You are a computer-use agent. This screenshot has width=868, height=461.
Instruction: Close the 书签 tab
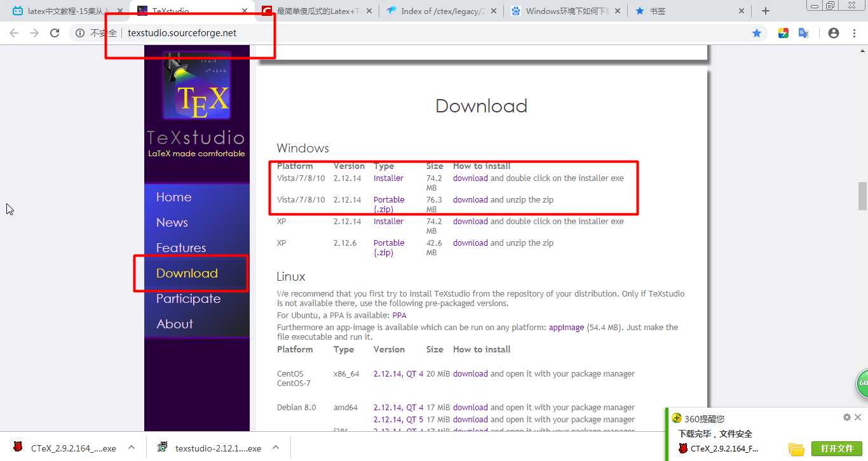tap(742, 11)
